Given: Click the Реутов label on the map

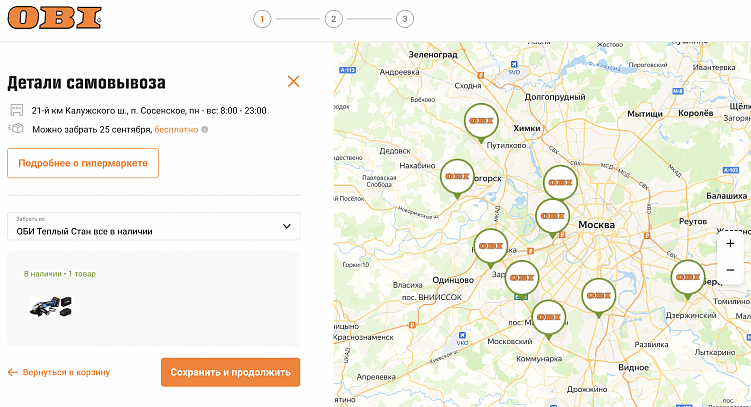Looking at the screenshot, I should 693,221.
